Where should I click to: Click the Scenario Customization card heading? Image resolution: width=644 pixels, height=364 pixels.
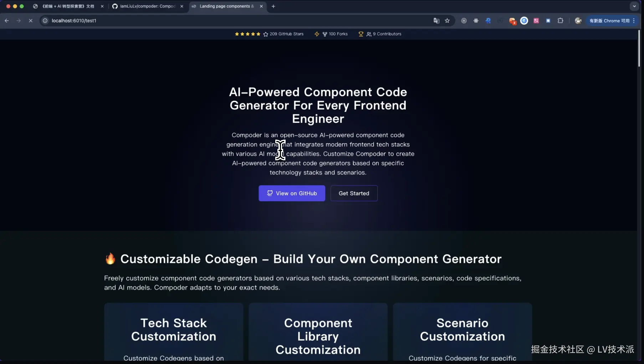coord(462,329)
